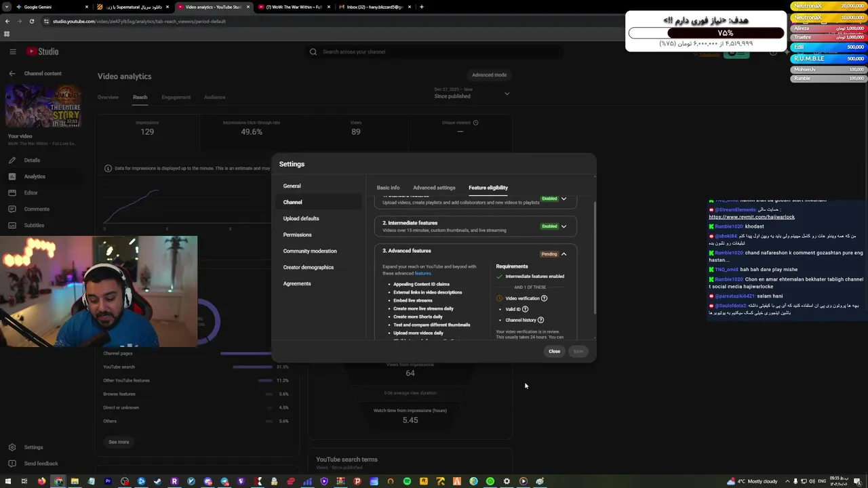
Task: Click weather widget Mostly cloudy
Action: 753,481
